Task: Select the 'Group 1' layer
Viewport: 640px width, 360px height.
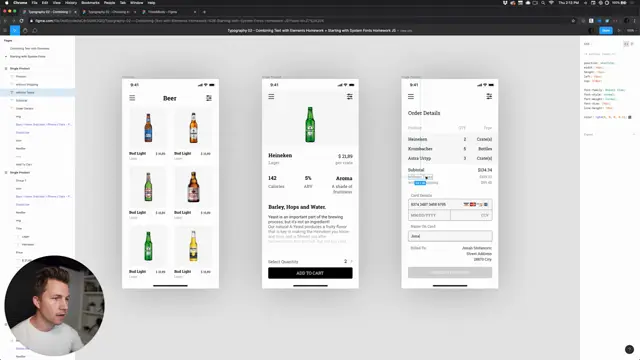Action: (21, 180)
